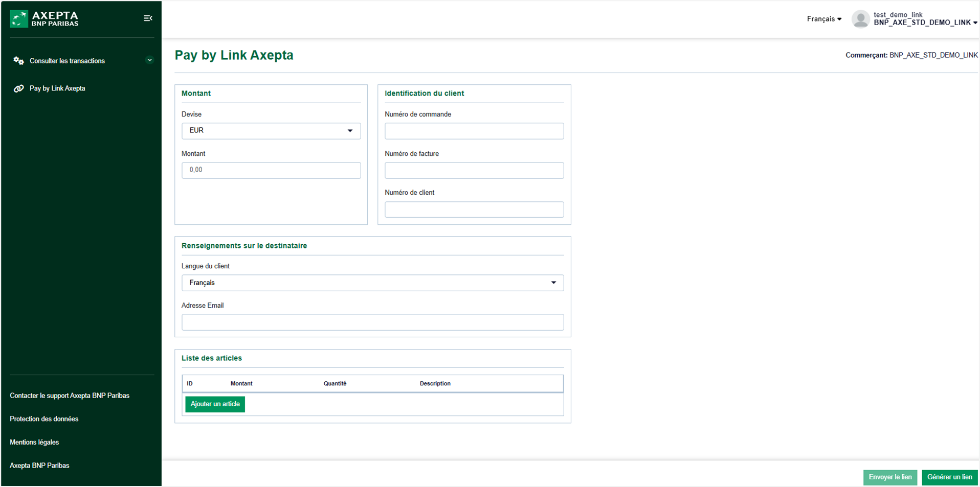Open the Français language selector in the header
This screenshot has height=487, width=980.
coord(823,19)
